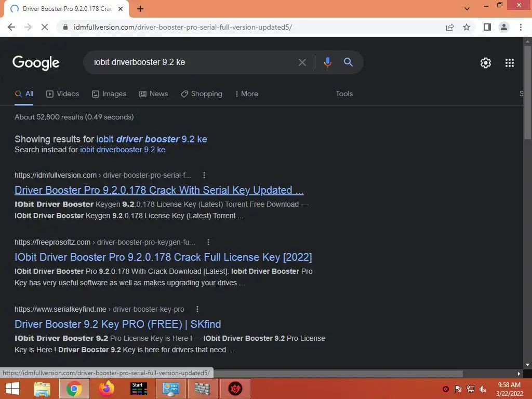Go back using the browser back arrow

pyautogui.click(x=11, y=27)
